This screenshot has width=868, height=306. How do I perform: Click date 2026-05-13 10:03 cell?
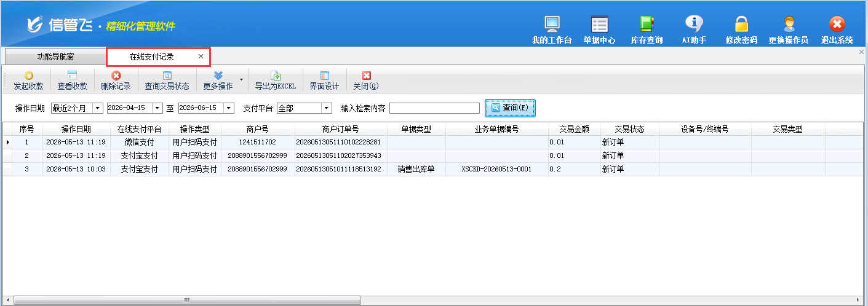[76, 169]
